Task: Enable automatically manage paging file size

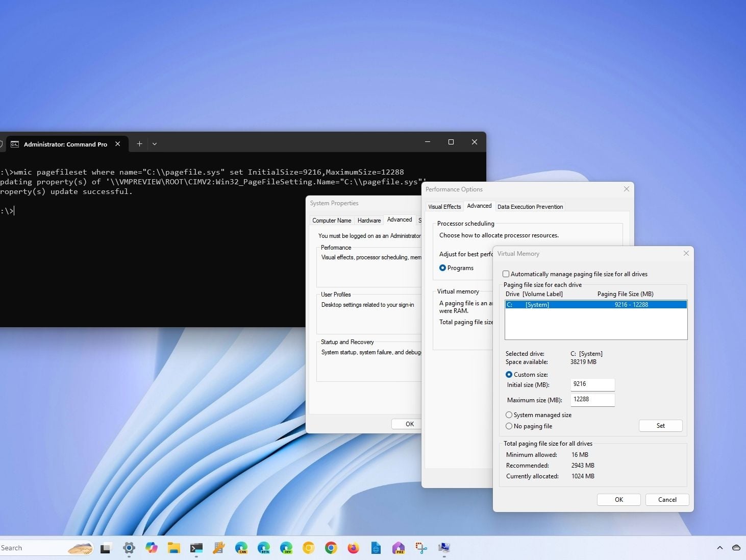Action: pyautogui.click(x=506, y=274)
